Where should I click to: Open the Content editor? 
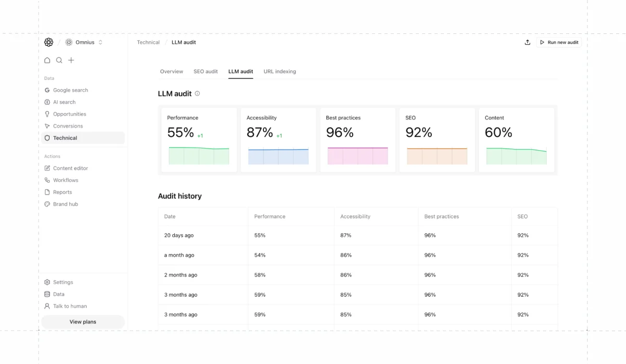[x=70, y=168]
